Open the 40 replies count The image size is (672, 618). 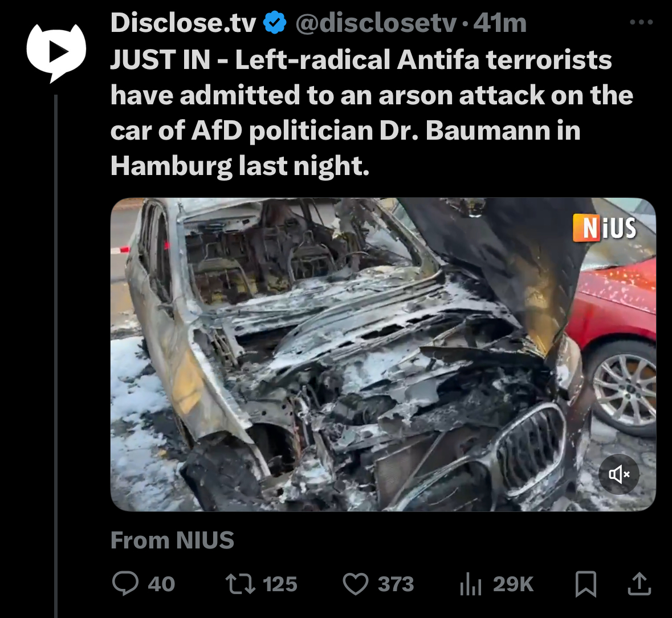161,584
